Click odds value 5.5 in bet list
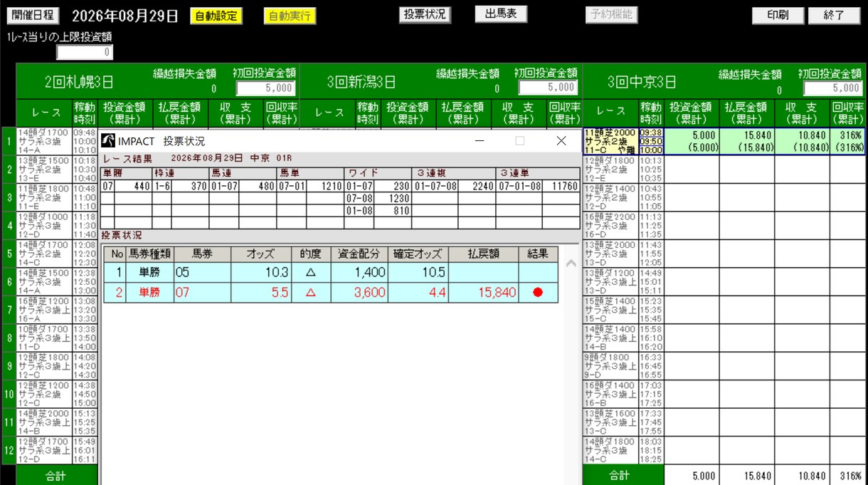 point(280,293)
